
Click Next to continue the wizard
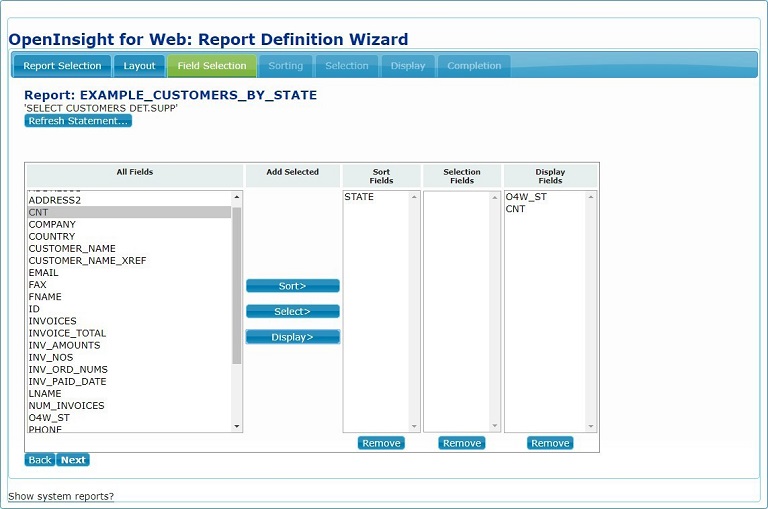pos(73,460)
